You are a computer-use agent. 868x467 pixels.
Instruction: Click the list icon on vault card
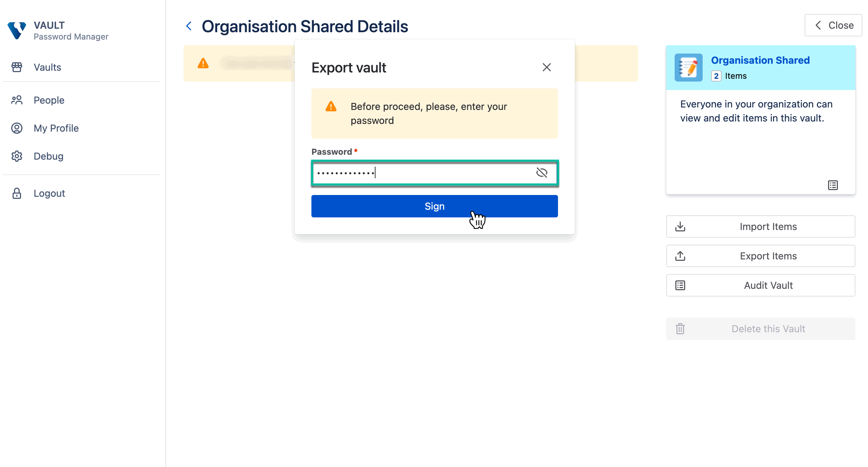833,185
